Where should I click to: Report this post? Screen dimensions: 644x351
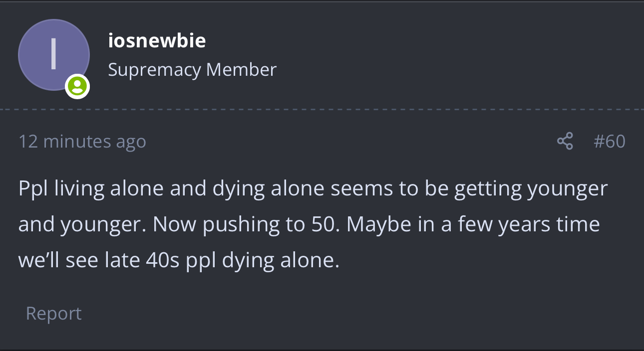click(x=53, y=313)
